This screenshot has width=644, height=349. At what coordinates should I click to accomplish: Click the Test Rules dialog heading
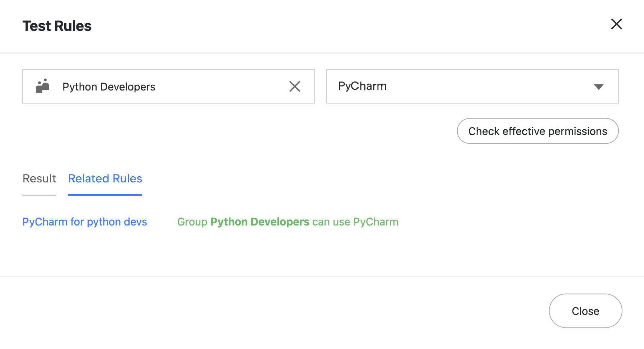57,26
